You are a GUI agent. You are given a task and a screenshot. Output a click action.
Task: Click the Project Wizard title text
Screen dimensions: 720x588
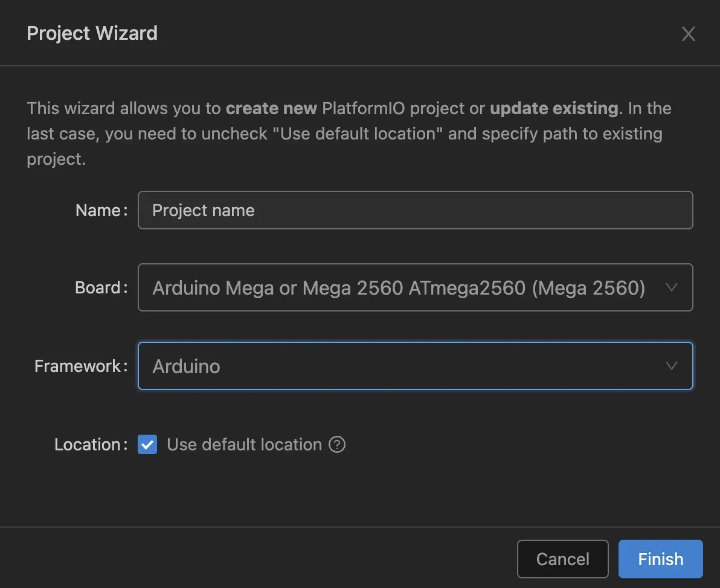(92, 33)
